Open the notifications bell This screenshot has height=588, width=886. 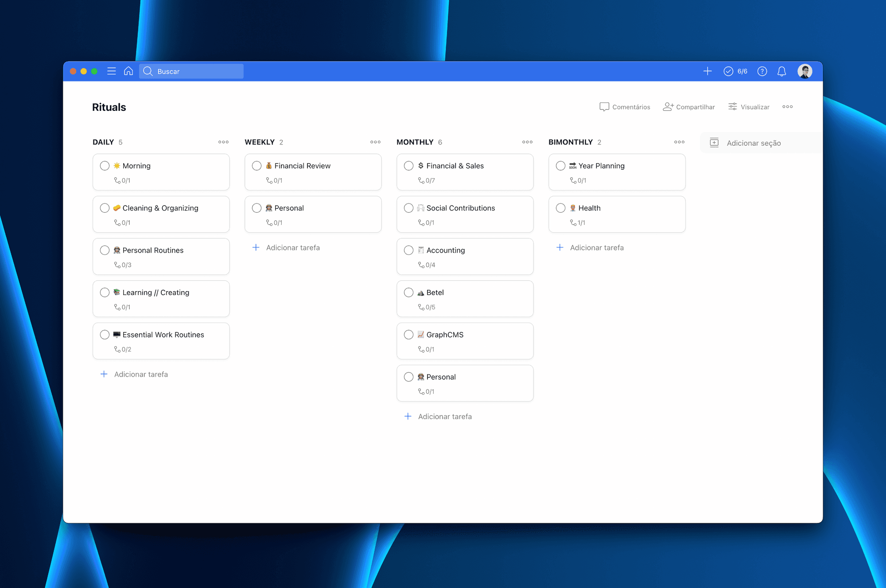point(781,71)
